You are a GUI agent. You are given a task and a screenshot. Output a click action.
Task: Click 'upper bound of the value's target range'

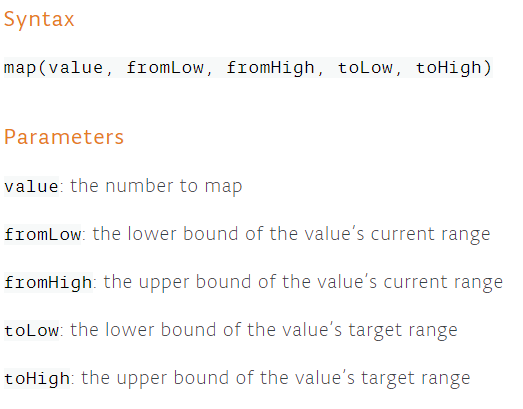click(294, 379)
